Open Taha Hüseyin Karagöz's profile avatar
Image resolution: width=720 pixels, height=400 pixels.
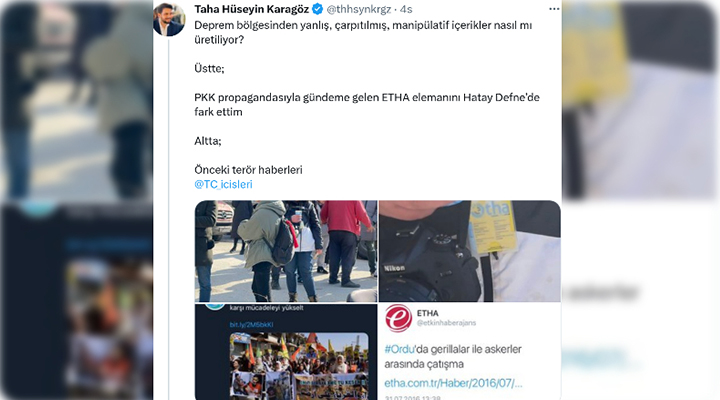(169, 19)
